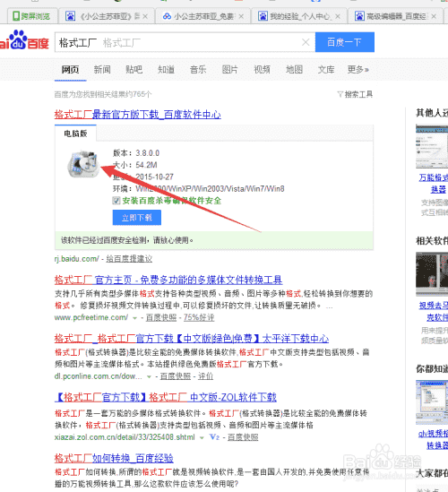Select the 贴吧 search category
The height and width of the screenshot is (492, 448).
(134, 69)
